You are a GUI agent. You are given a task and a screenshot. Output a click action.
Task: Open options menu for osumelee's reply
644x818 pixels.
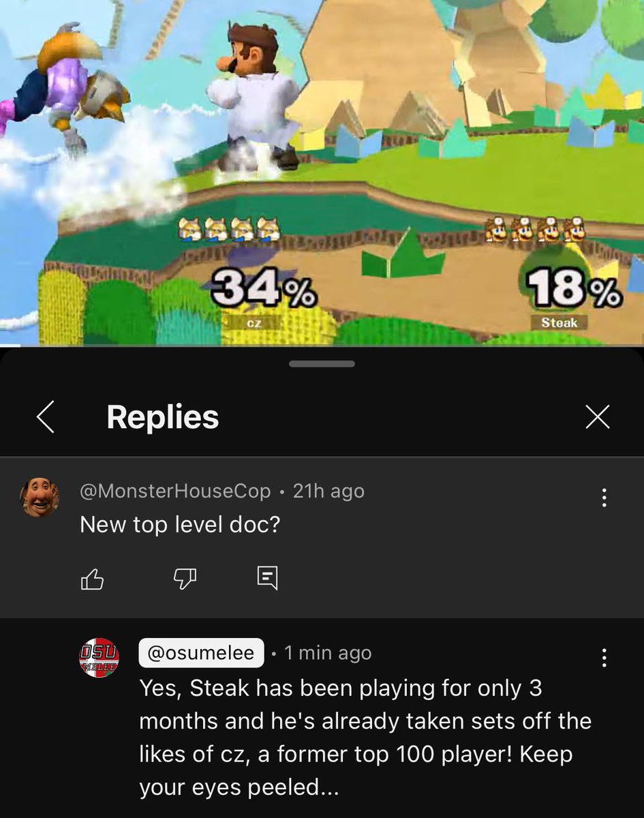pos(603,658)
